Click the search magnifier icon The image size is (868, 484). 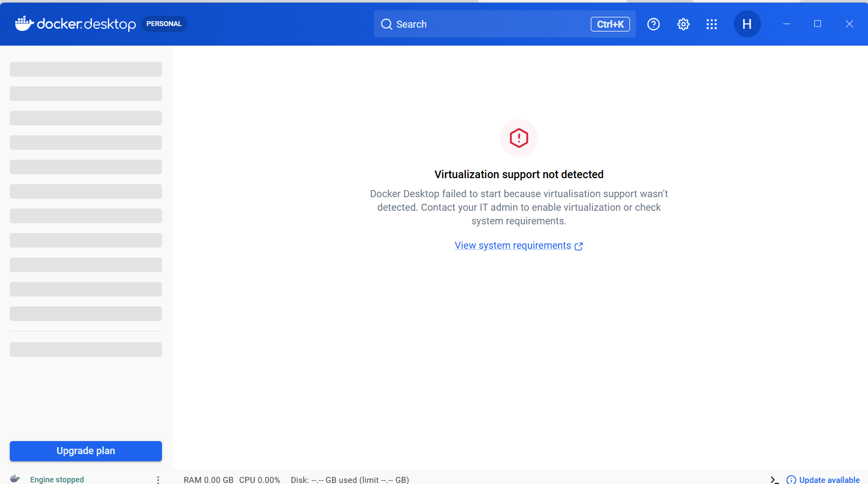(x=386, y=24)
